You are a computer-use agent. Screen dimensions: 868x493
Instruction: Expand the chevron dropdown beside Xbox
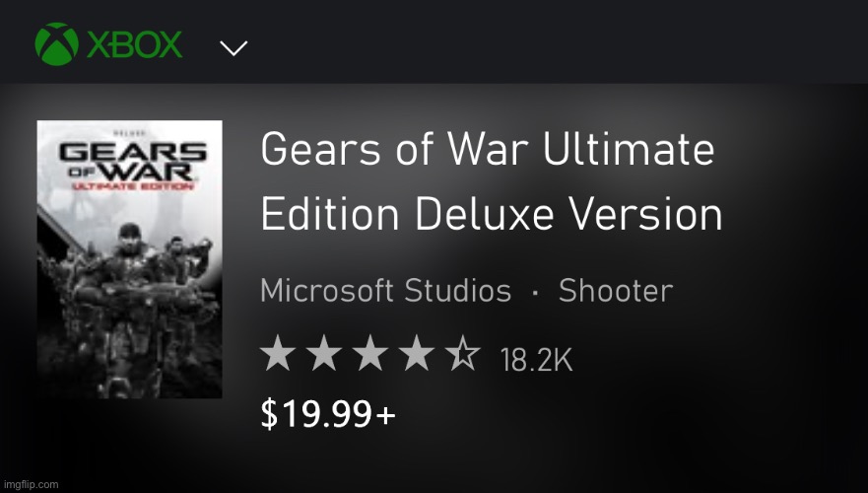[234, 47]
